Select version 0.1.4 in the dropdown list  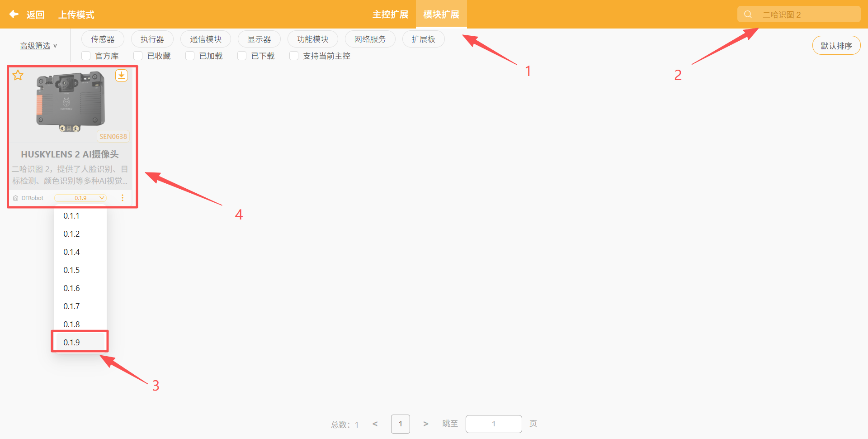tap(72, 252)
